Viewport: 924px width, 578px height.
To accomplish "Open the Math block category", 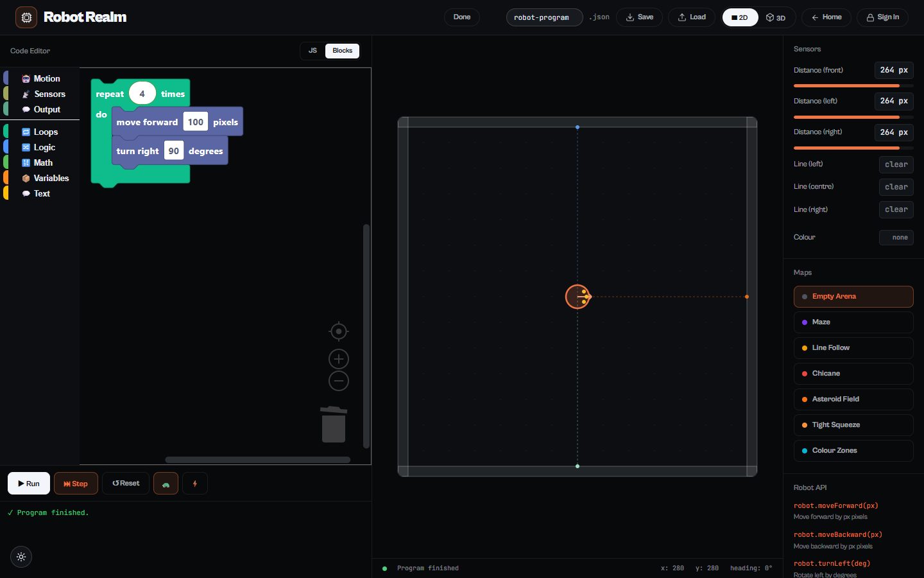I will click(x=40, y=162).
